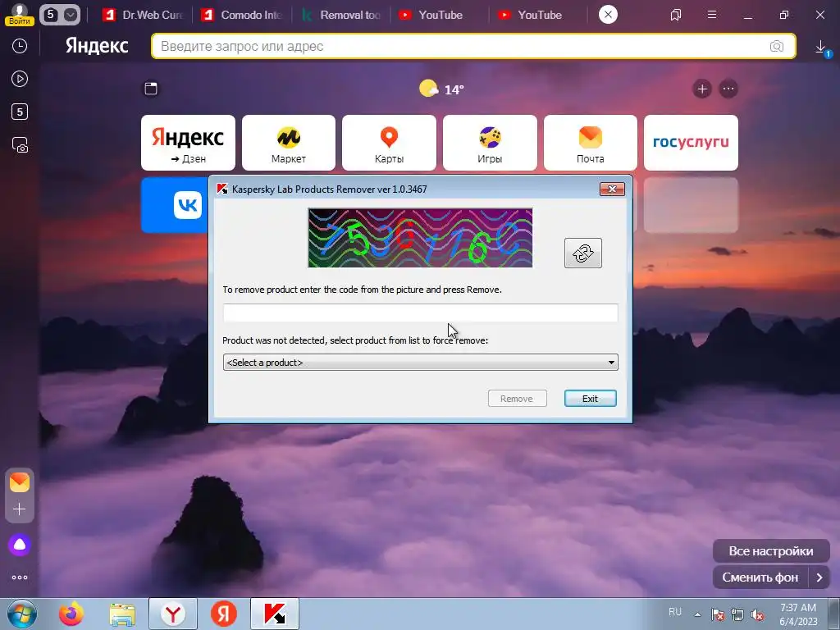Open the mail icon in sidebar
Image resolution: width=840 pixels, height=630 pixels.
(x=20, y=482)
